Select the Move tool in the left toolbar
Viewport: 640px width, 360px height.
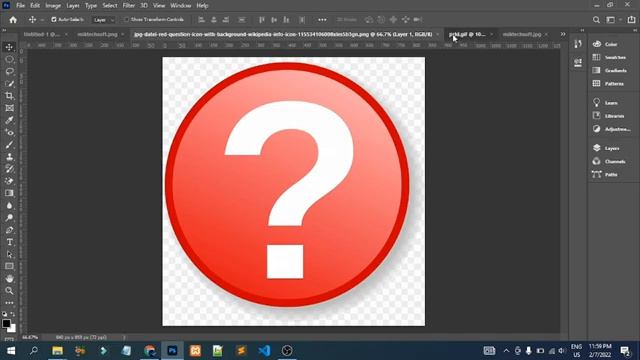tap(9, 47)
